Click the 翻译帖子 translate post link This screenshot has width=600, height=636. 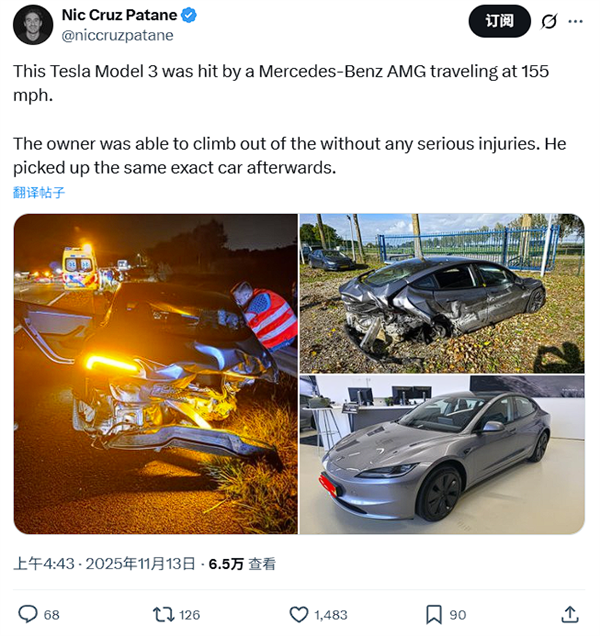tap(39, 193)
